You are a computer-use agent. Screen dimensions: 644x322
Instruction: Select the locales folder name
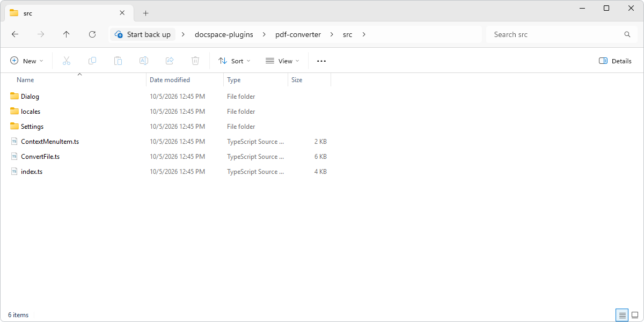point(31,112)
